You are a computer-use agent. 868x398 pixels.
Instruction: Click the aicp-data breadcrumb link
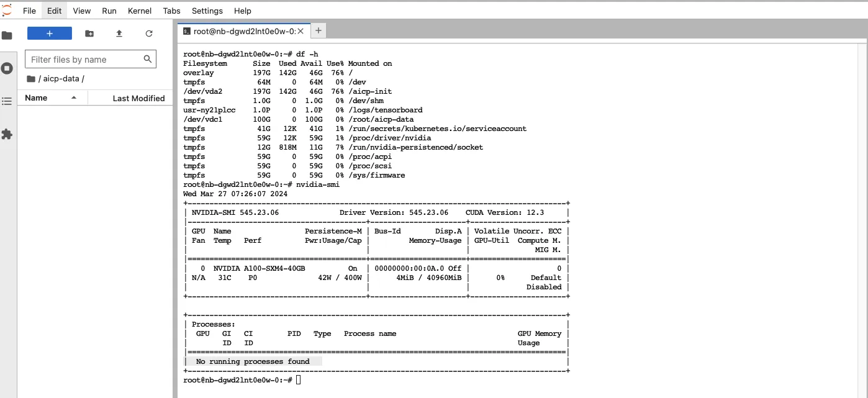coord(61,79)
